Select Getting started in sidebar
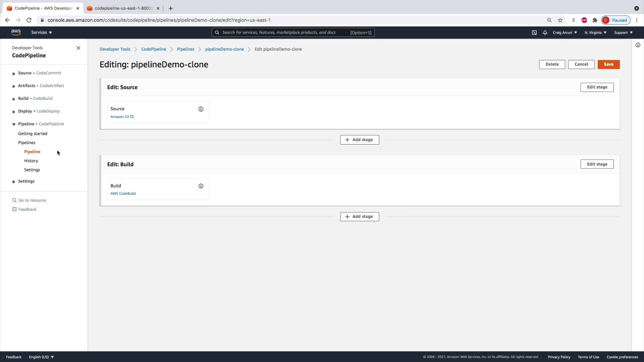 coord(33,134)
